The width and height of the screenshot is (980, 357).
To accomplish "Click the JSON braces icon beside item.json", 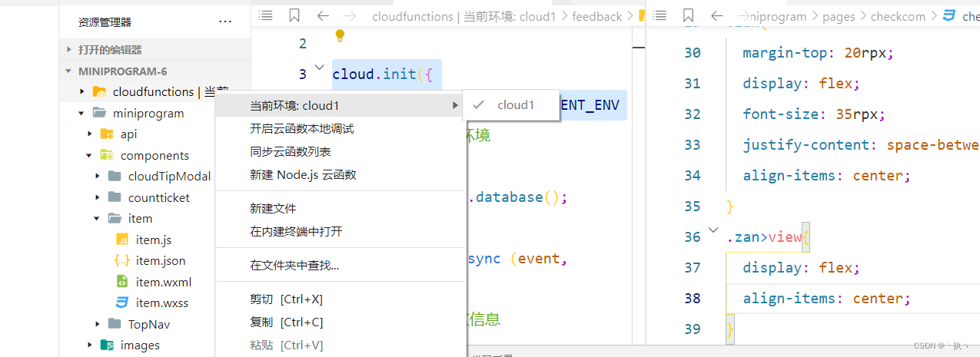I will pyautogui.click(x=122, y=260).
